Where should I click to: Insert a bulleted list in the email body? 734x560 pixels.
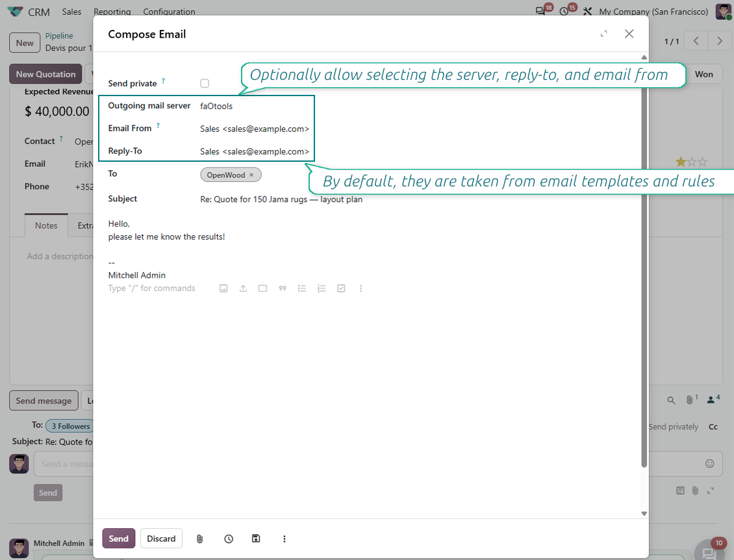302,288
